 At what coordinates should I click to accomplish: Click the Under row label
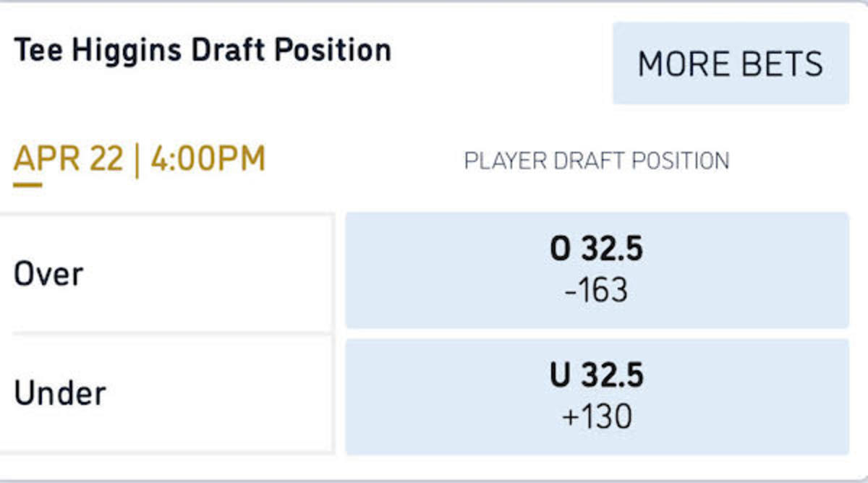pyautogui.click(x=60, y=394)
